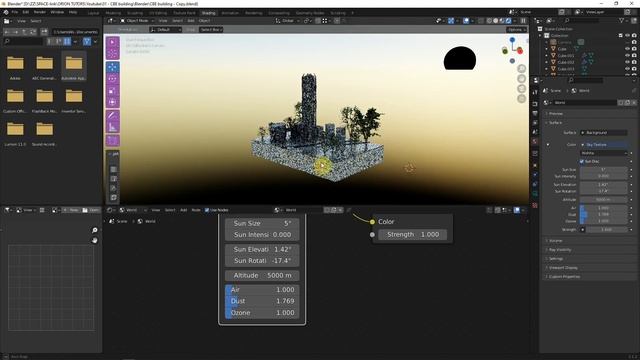Open the Edit menu
This screenshot has width=640, height=360.
coord(26,12)
